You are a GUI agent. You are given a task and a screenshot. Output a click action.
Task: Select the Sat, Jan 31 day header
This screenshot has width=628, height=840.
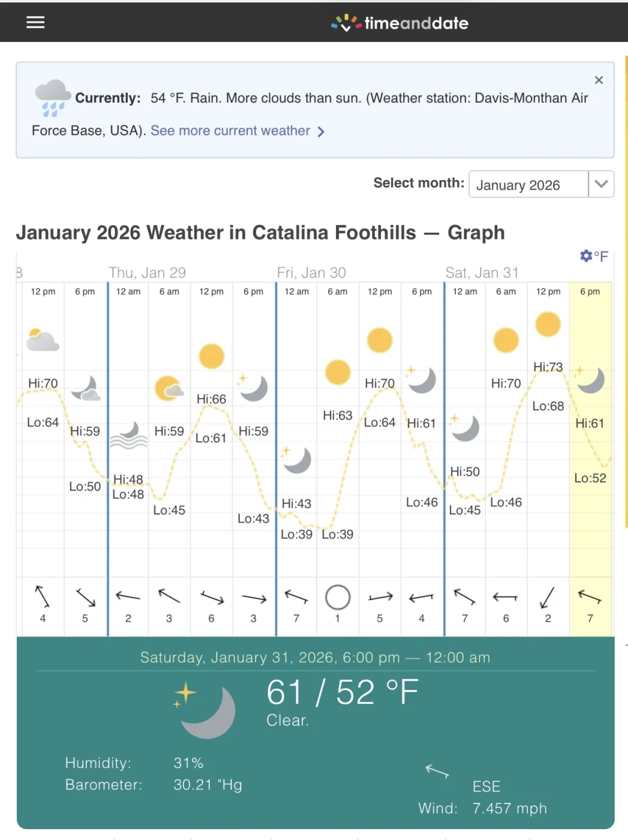(x=482, y=273)
